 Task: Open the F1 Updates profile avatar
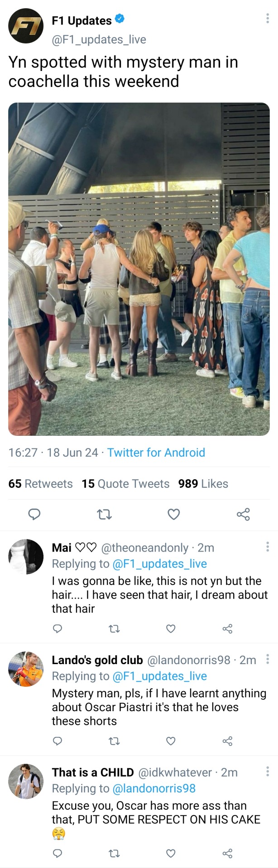(26, 26)
